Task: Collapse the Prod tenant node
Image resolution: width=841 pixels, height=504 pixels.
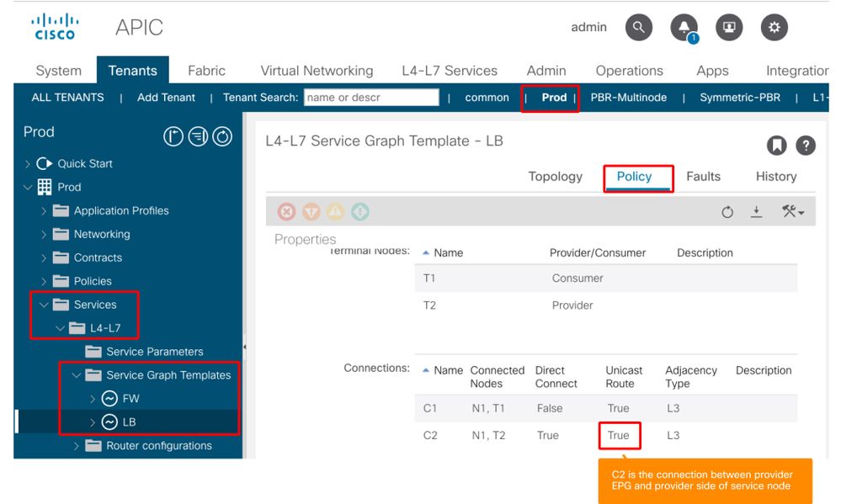Action: click(27, 187)
